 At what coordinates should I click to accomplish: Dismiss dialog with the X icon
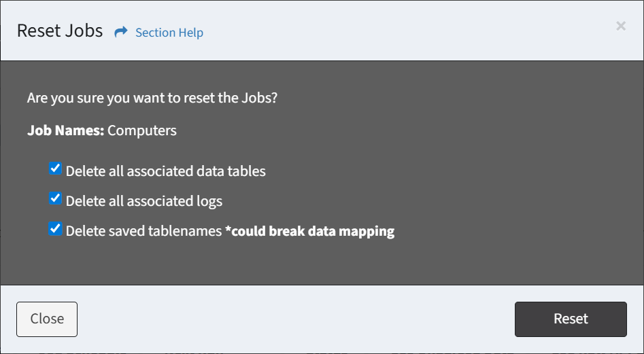click(620, 26)
